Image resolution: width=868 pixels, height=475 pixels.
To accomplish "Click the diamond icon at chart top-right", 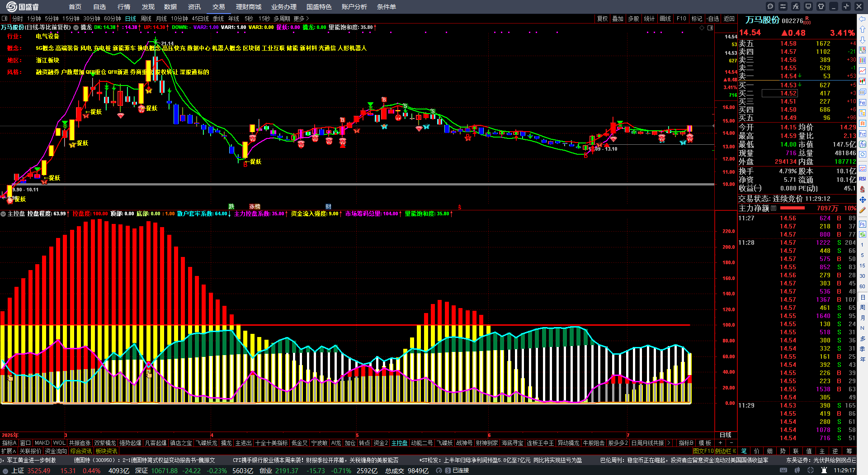I will coord(702,28).
